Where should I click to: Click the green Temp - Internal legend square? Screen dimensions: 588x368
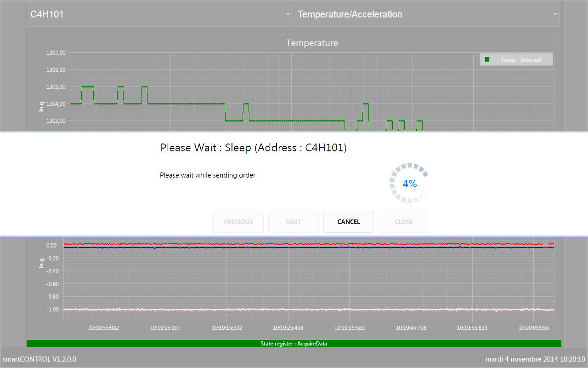[x=487, y=59]
